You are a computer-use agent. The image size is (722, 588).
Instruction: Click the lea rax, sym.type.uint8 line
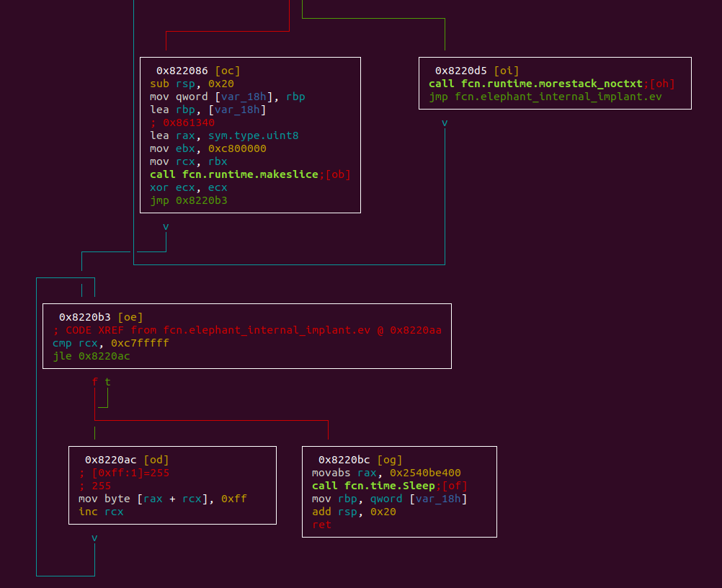tap(224, 135)
